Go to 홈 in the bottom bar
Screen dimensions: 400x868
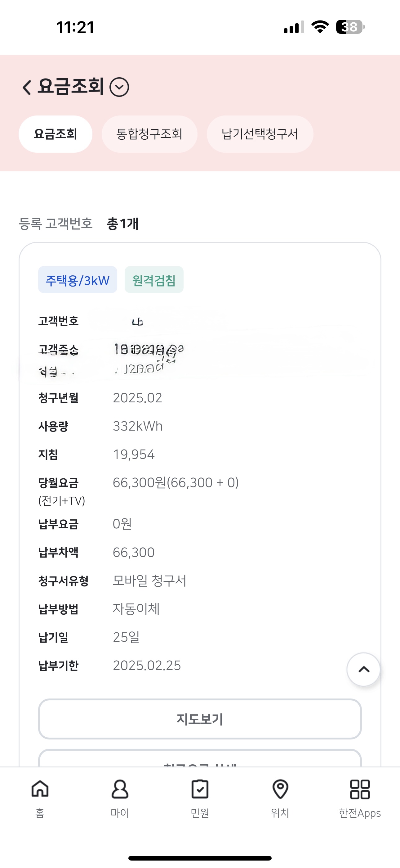coord(40,798)
